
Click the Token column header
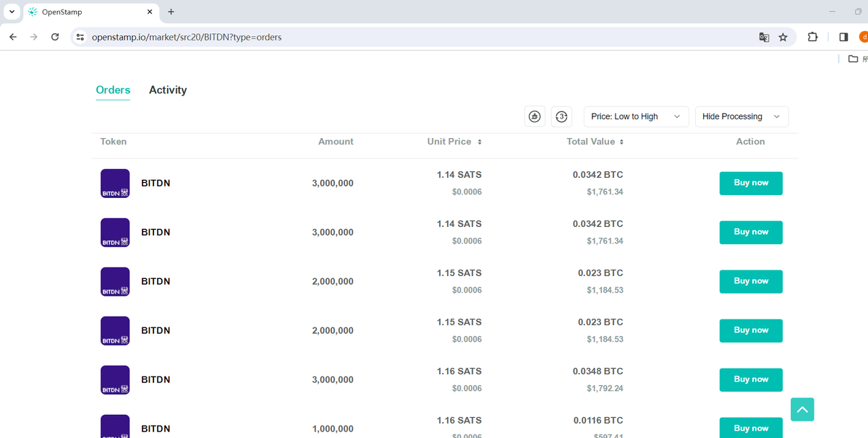[114, 142]
